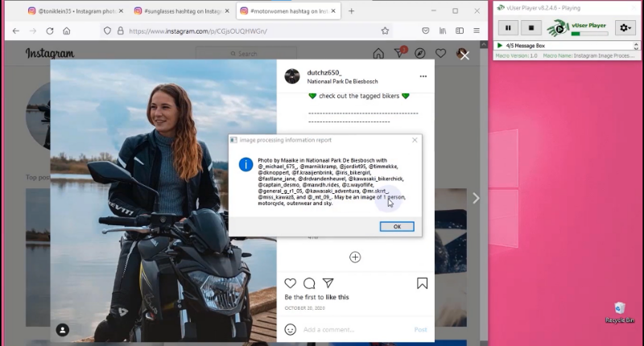Open Nationaal Park De Biesbosch location link
The width and height of the screenshot is (644, 346).
click(343, 81)
